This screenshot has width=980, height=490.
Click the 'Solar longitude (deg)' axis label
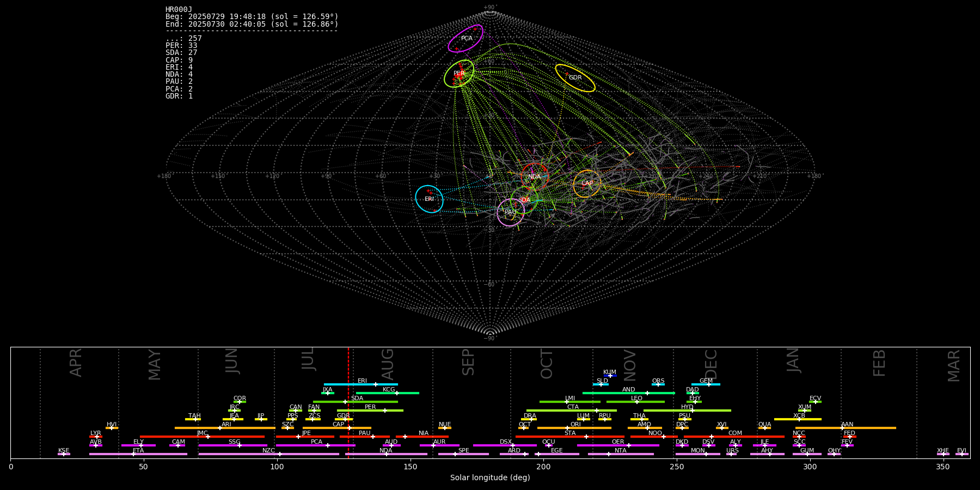pos(490,477)
